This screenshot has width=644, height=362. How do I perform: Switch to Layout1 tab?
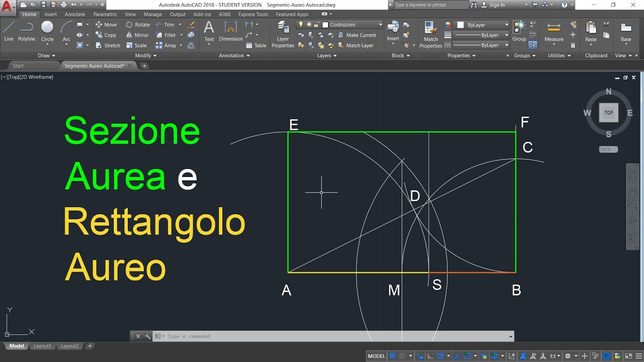pyautogui.click(x=42, y=346)
